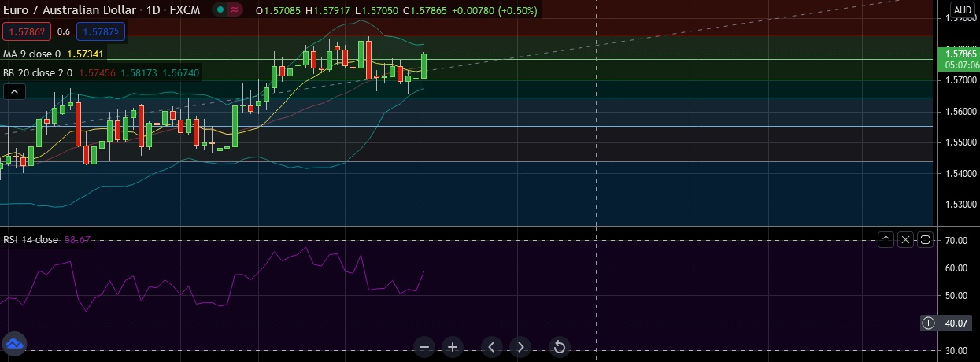980x362 pixels.
Task: Select the BB 20 close 2 0 legend
Action: [x=39, y=72]
